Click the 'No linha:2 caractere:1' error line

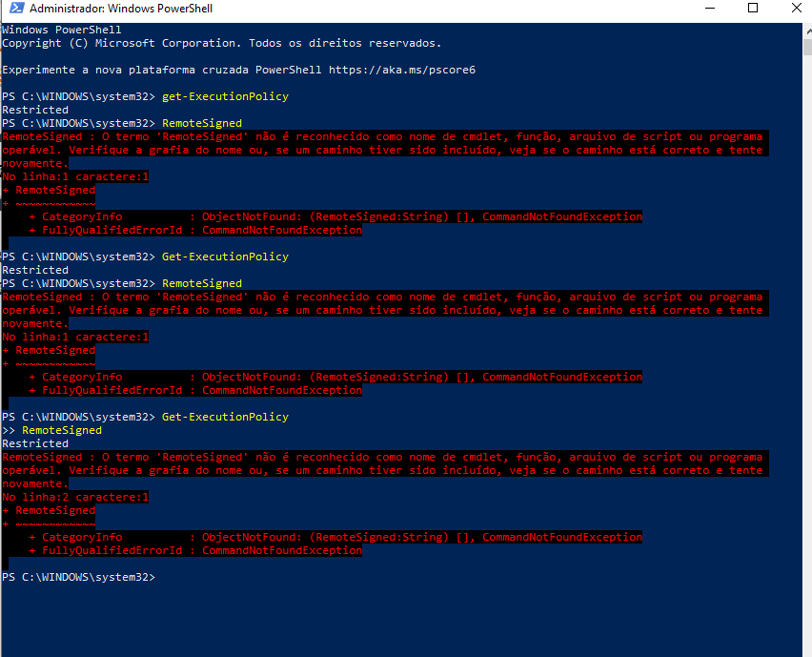(75, 497)
